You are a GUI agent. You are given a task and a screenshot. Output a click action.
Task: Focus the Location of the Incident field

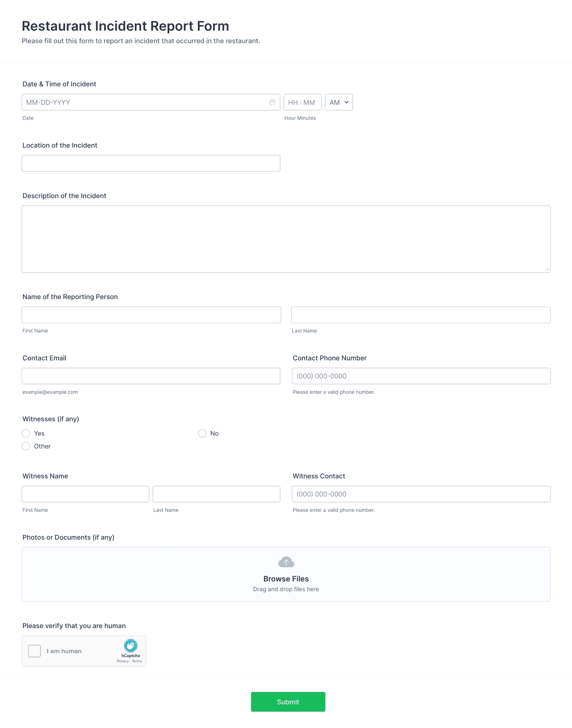coord(150,163)
